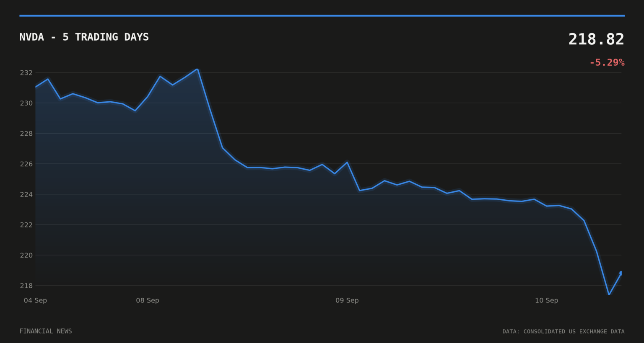Screen dimensions: 644x343
Task: Click the FINANCIAL NEWS footer text
Action: coord(46,331)
